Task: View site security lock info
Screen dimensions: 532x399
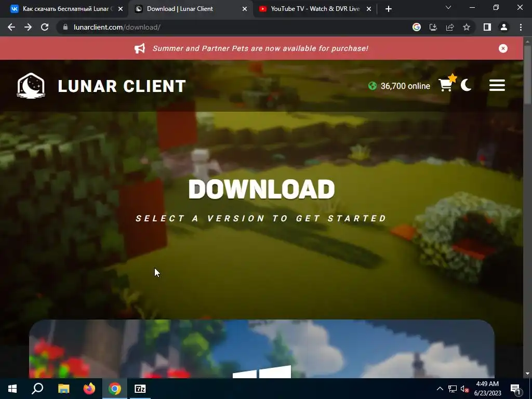Action: point(65,27)
